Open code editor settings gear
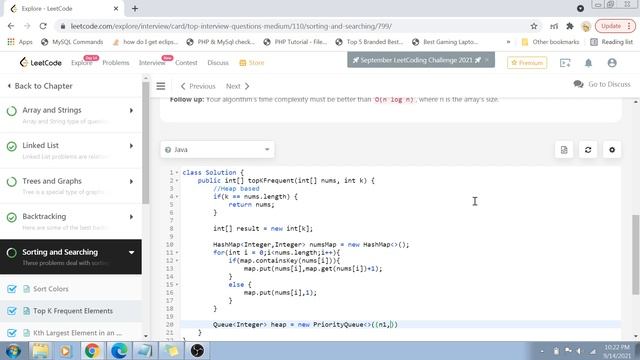This screenshot has height=360, width=640. pos(612,150)
